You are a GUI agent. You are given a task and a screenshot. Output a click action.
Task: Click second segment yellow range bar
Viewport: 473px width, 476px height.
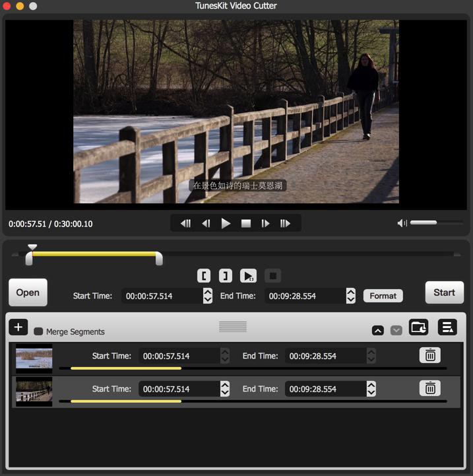[126, 401]
